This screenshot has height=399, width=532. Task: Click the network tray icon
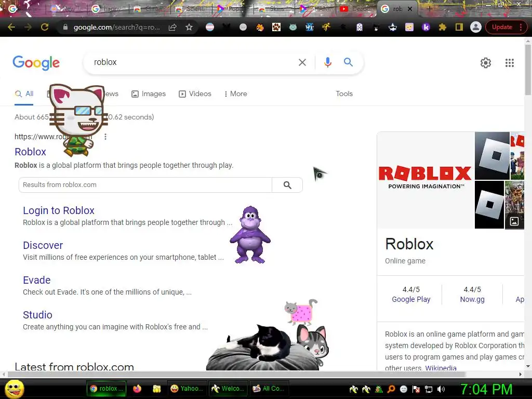point(429,389)
